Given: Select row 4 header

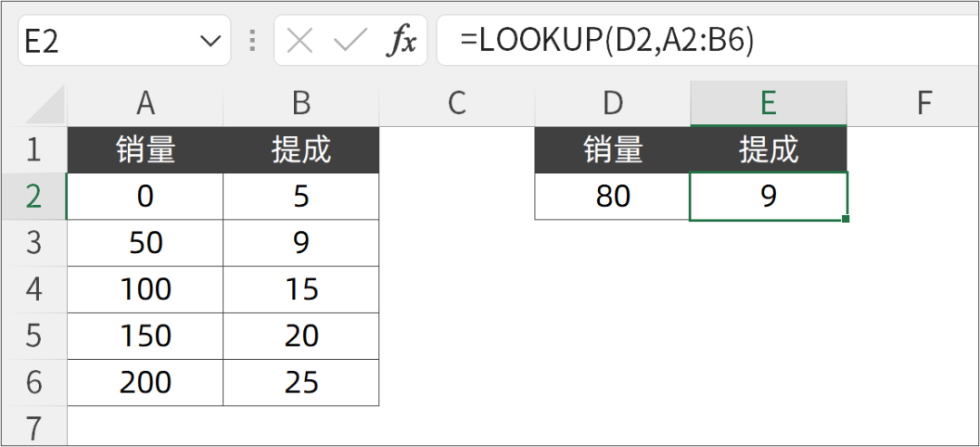Looking at the screenshot, I should tap(34, 289).
